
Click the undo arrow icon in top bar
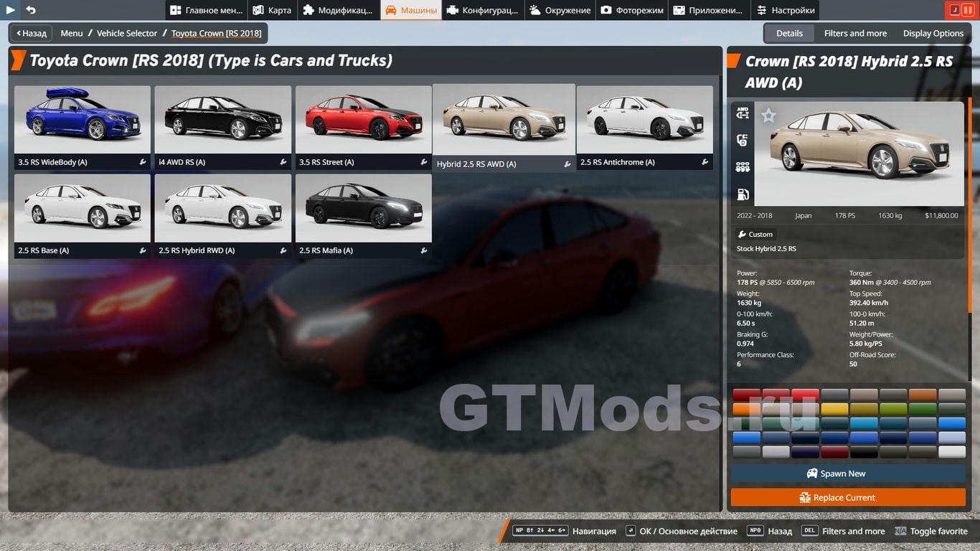31,10
